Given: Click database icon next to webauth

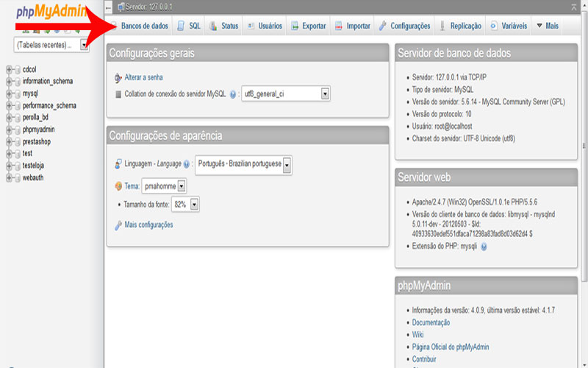Looking at the screenshot, I should tap(17, 178).
